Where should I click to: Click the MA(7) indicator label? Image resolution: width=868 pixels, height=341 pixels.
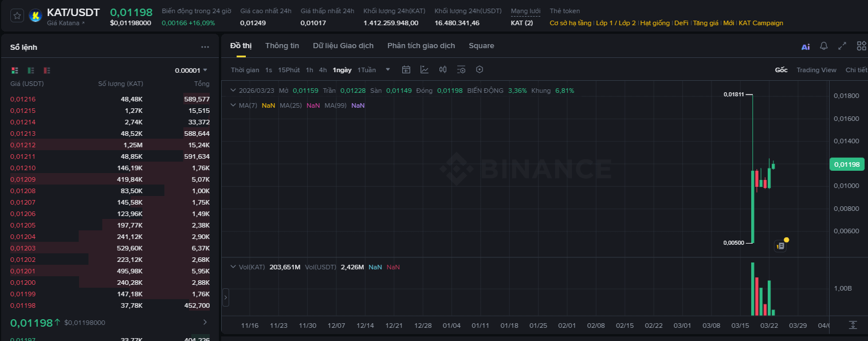[x=248, y=105]
